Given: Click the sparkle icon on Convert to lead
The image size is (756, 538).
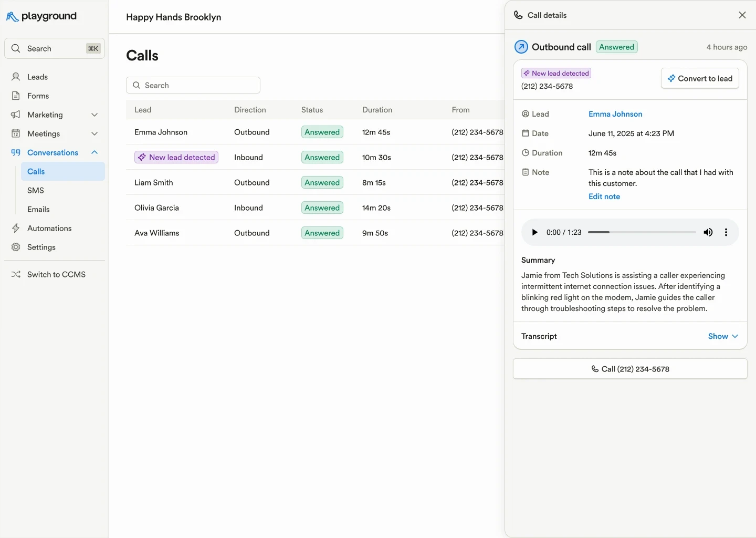Looking at the screenshot, I should [x=671, y=78].
